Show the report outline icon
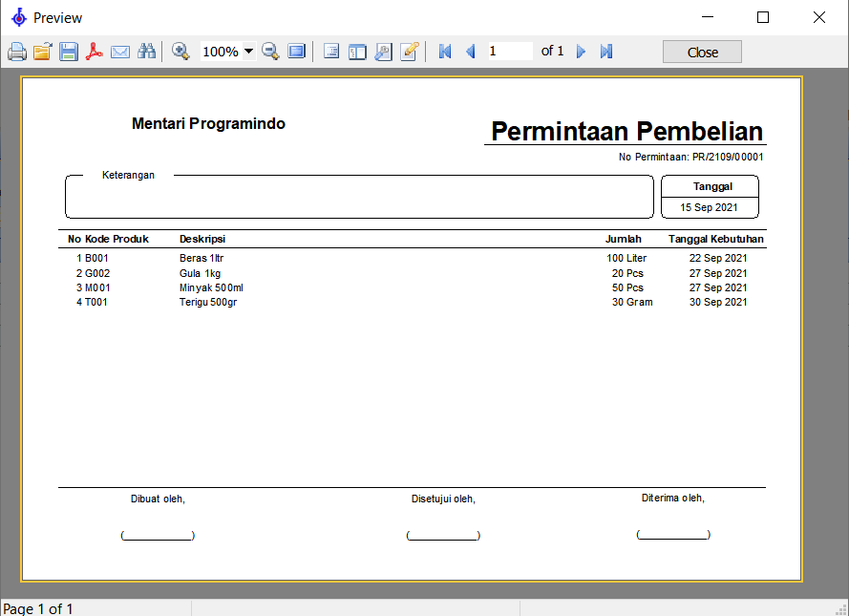The image size is (849, 616). pos(330,52)
